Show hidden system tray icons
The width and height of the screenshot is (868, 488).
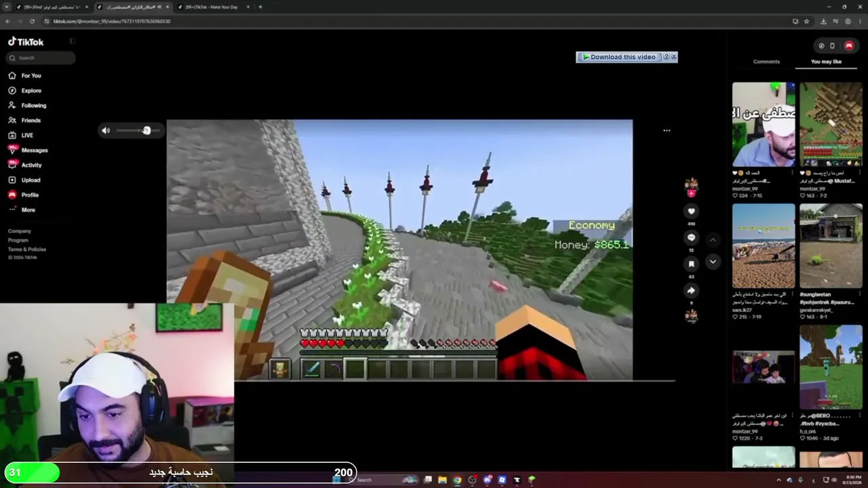[x=778, y=480]
